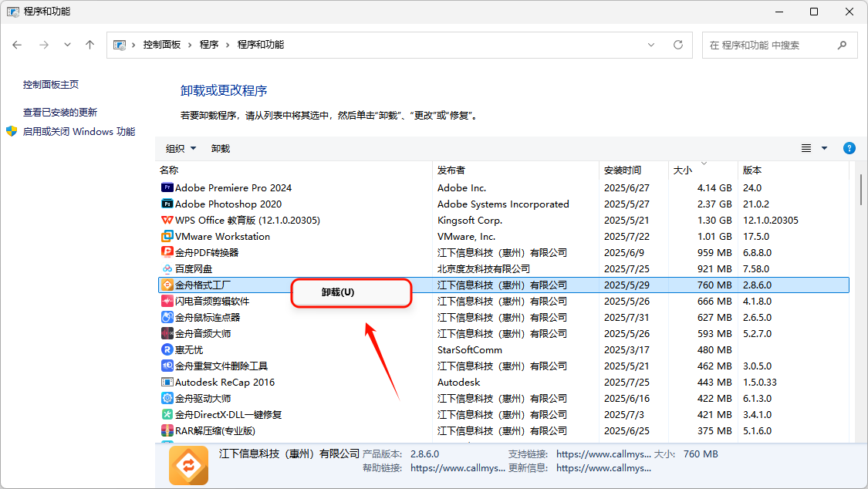This screenshot has height=489, width=868.
Task: Open the address bar history dropdown
Action: tap(651, 45)
